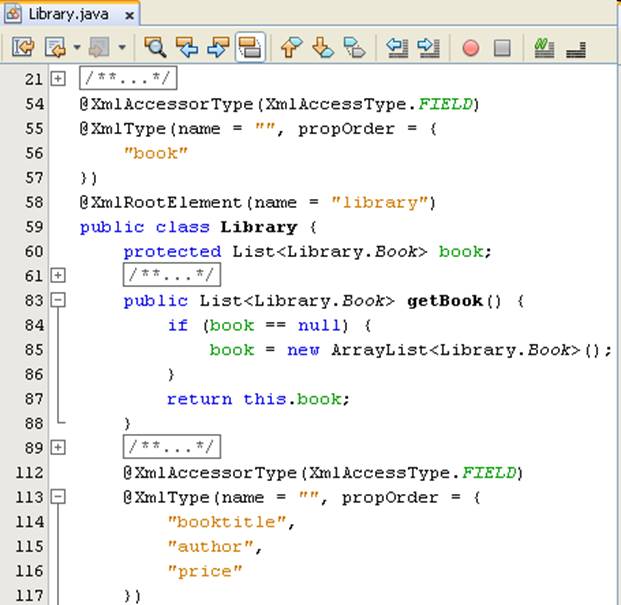Click the getBook method name

pyautogui.click(x=445, y=301)
